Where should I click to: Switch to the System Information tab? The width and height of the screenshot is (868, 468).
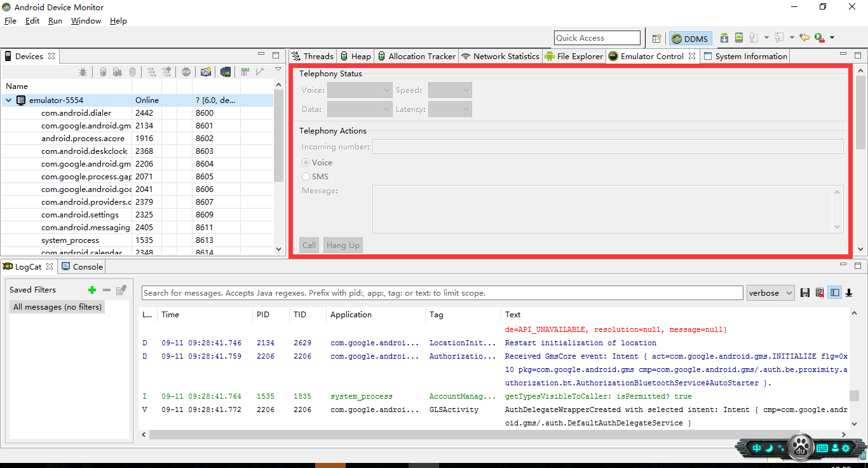coord(745,56)
